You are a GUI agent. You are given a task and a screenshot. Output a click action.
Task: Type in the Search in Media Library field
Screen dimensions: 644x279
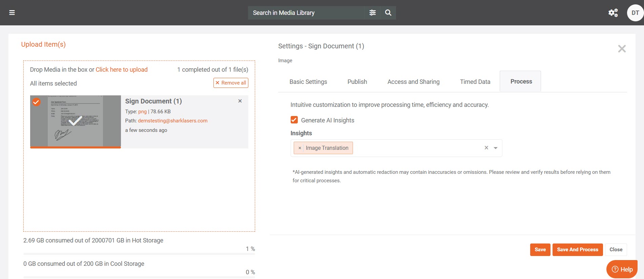pos(307,13)
